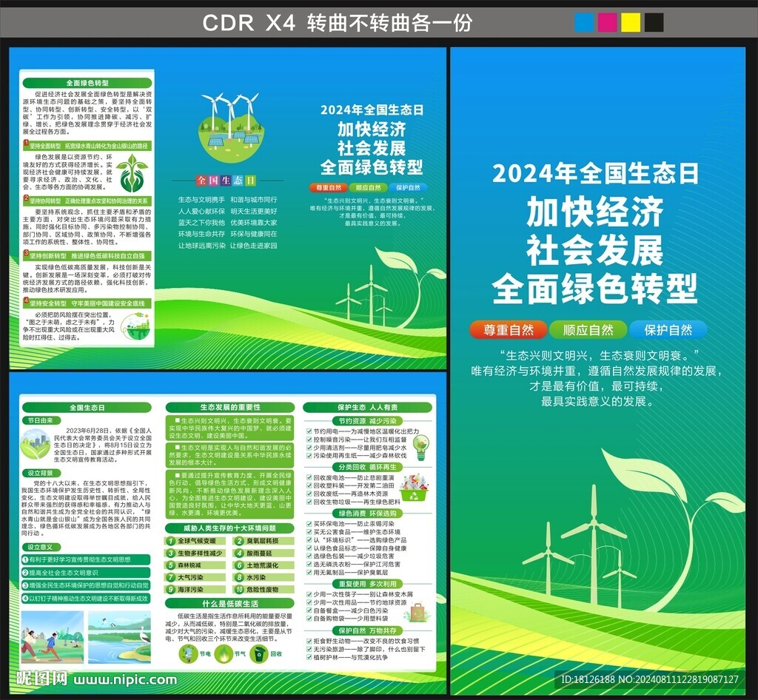Toggle the checkbox for 买环保电池
This screenshot has height=700, width=758.
coord(309,524)
